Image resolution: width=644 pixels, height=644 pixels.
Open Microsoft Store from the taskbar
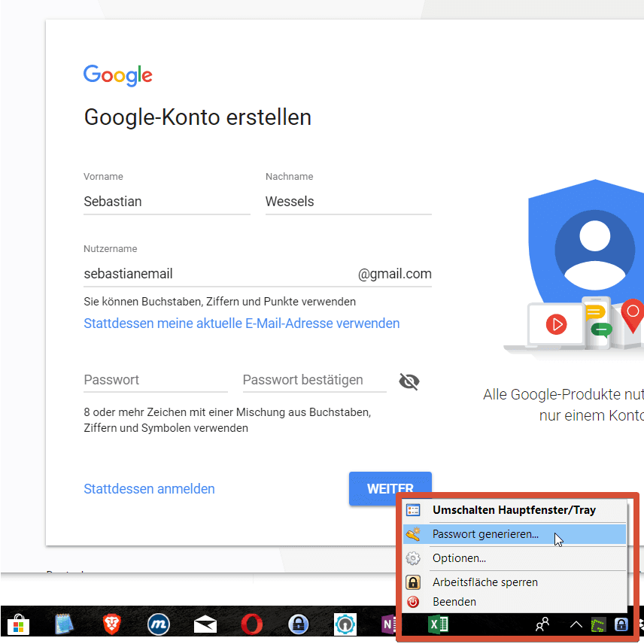(x=19, y=624)
